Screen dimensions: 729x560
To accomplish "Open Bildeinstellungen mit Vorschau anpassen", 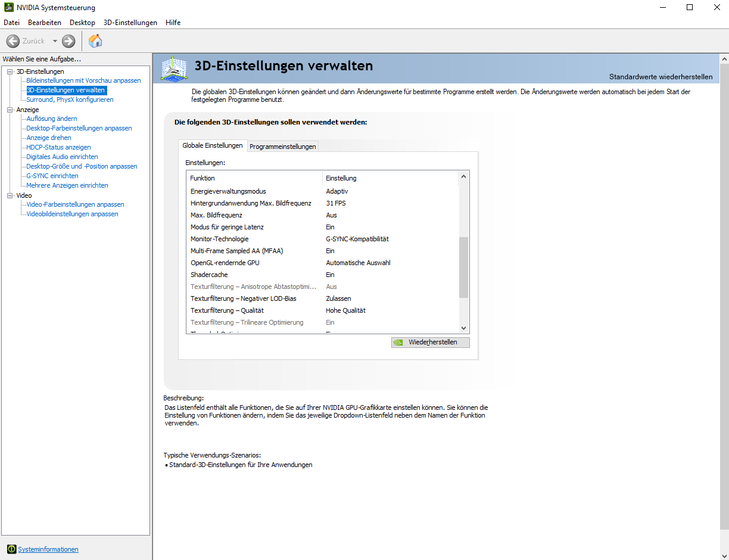I will tap(83, 80).
